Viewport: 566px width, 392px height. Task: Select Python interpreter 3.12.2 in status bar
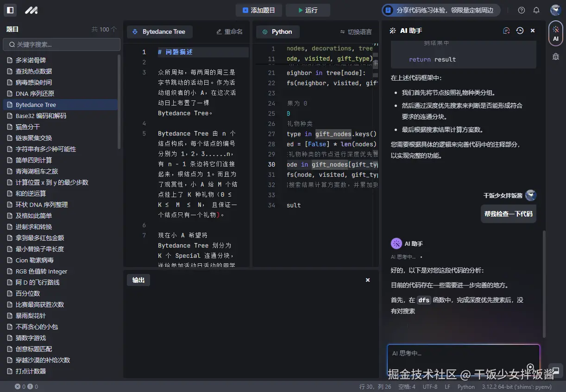[x=516, y=387]
